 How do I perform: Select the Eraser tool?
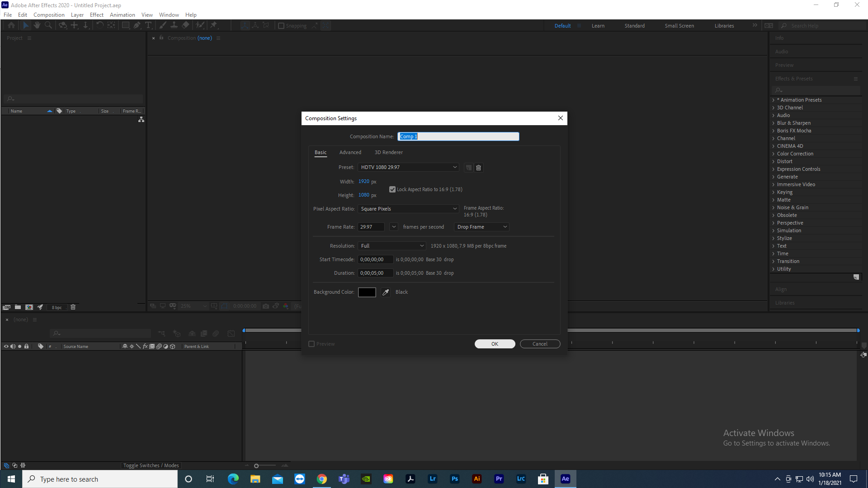(x=185, y=26)
